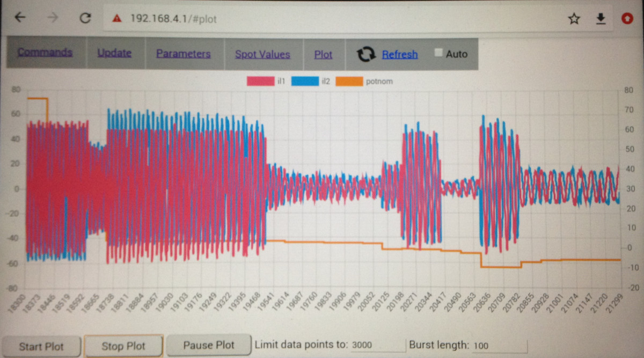
Task: Hide potnom series via orange legend swatch
Action: click(x=349, y=82)
